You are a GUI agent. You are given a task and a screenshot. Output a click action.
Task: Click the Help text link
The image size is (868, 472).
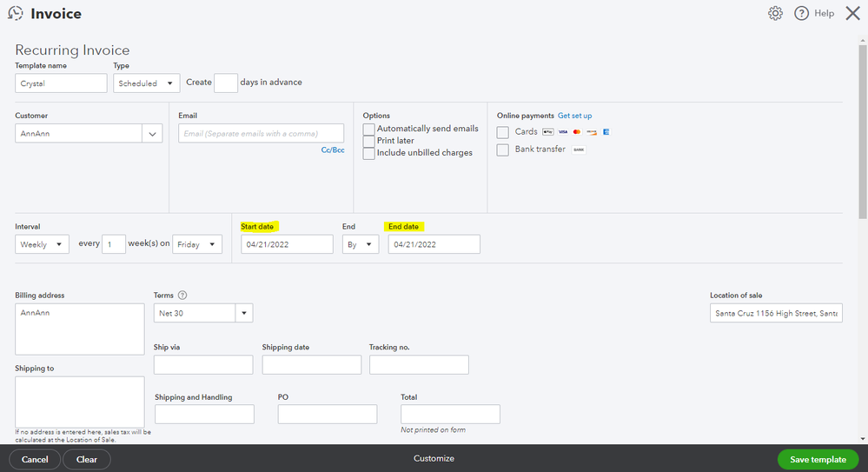pyautogui.click(x=825, y=13)
